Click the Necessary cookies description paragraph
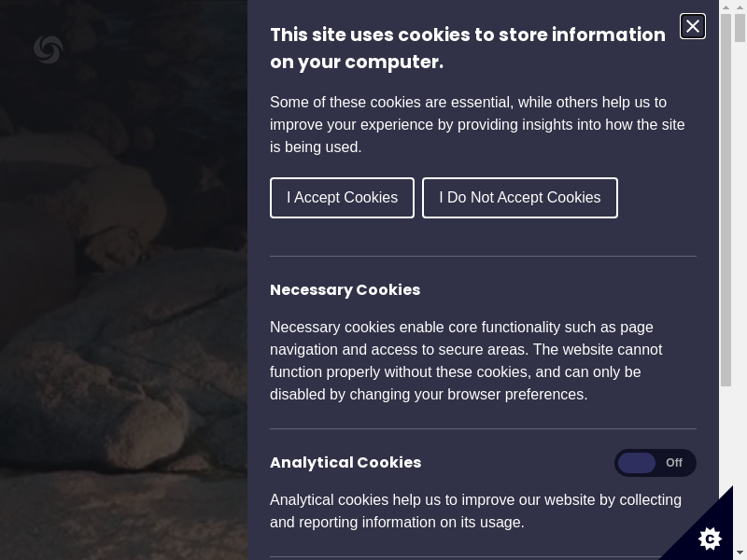747x560 pixels. pyautogui.click(x=467, y=361)
